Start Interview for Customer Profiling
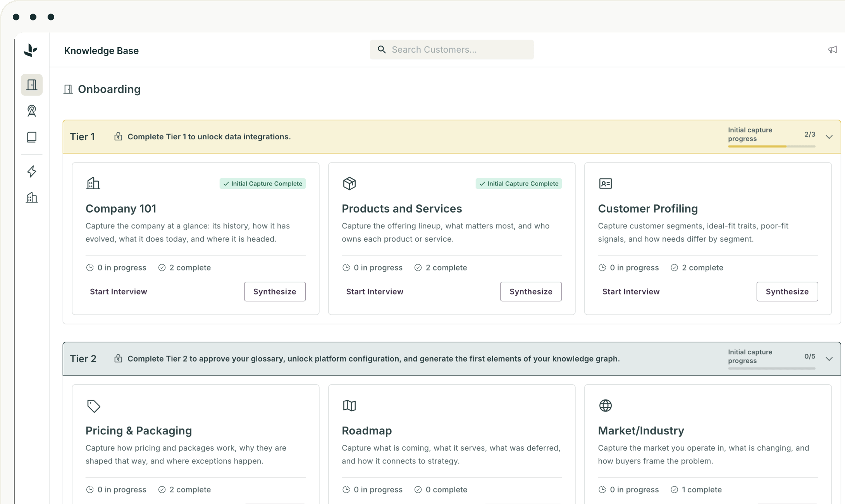The width and height of the screenshot is (845, 504). click(x=631, y=291)
